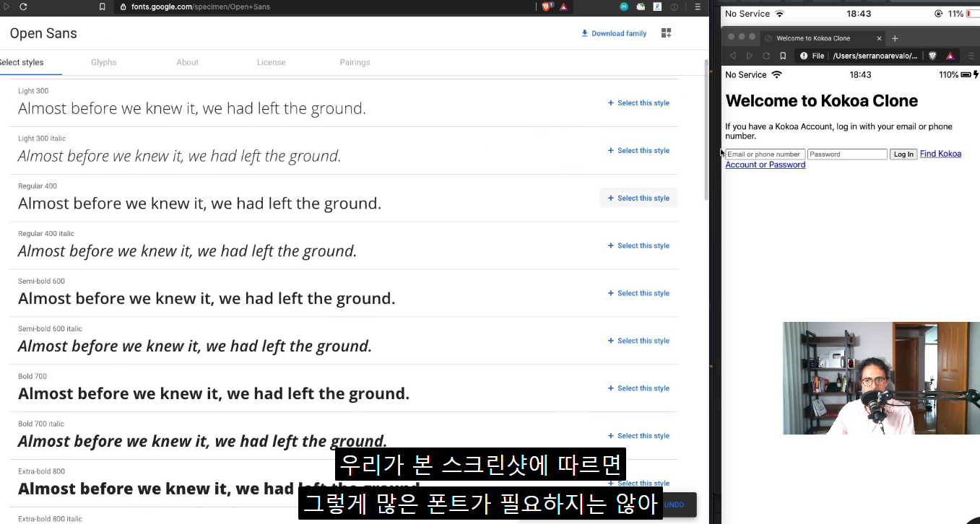The width and height of the screenshot is (980, 524).
Task: Click the 'If you have a Kokoa Account' paragraph
Action: [839, 131]
